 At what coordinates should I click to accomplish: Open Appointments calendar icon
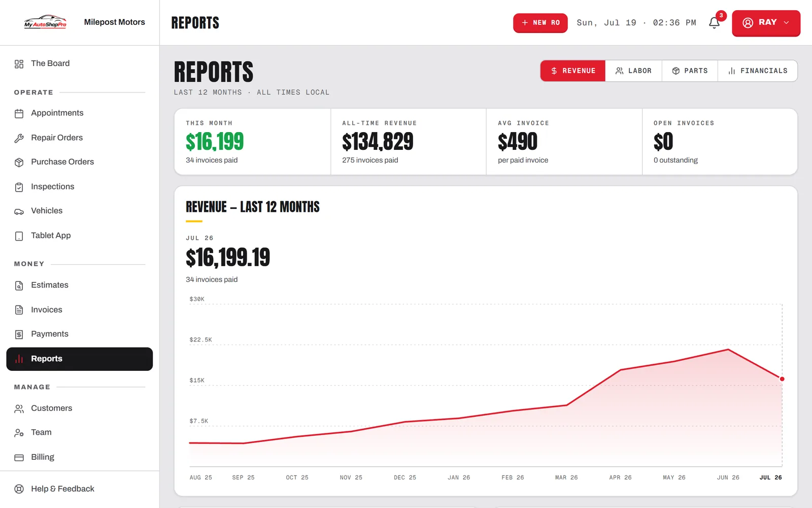coord(19,113)
